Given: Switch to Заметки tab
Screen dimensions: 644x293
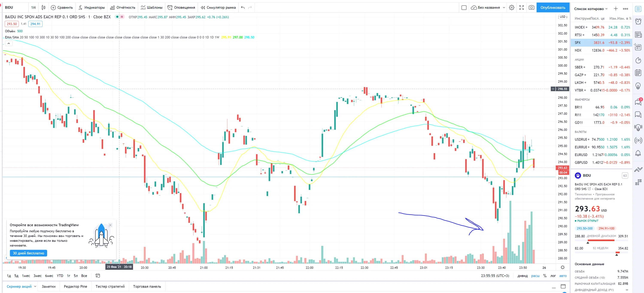Looking at the screenshot, I should pos(49,287).
